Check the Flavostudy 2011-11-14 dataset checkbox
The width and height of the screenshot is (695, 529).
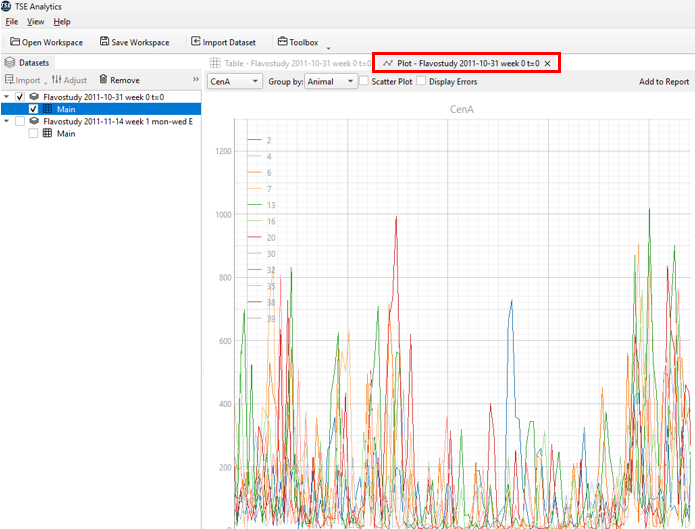[22, 122]
